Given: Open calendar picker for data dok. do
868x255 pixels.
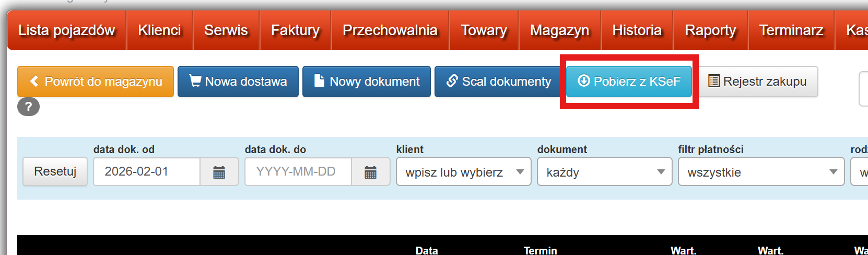Looking at the screenshot, I should click(x=370, y=172).
